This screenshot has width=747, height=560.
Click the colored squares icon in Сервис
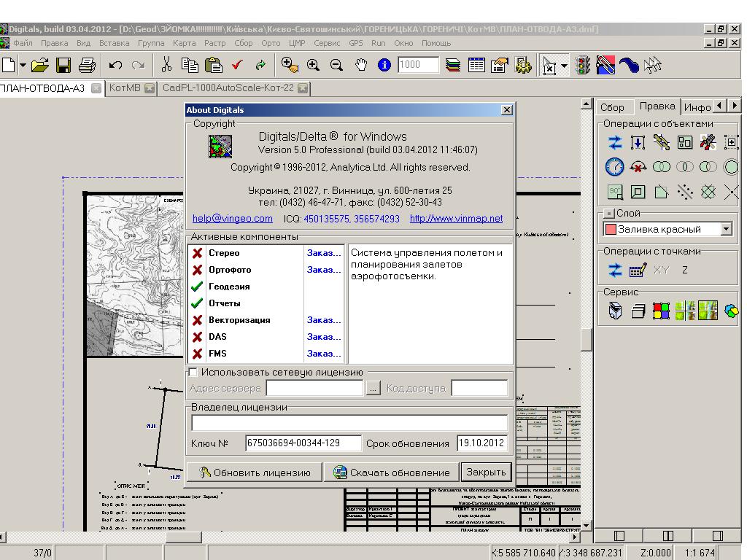[661, 311]
